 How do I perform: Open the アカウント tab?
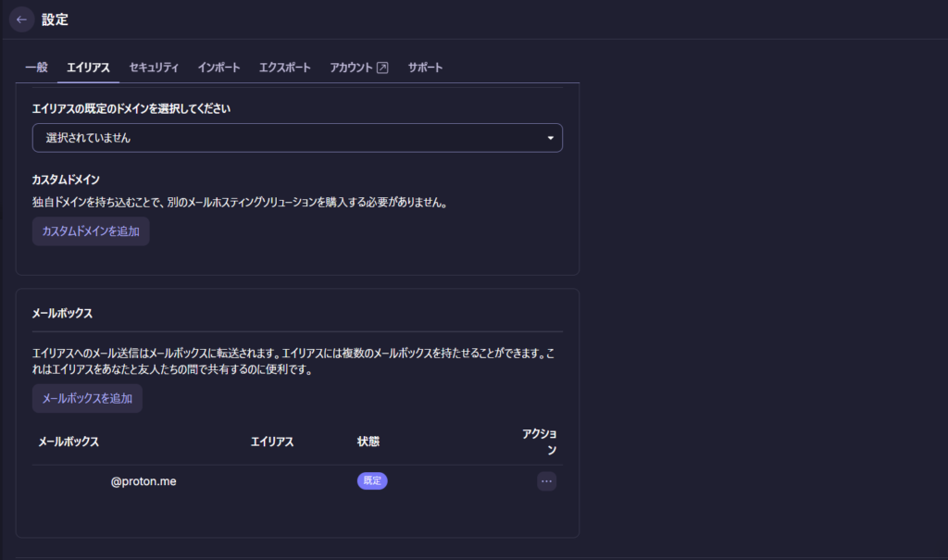coord(352,68)
